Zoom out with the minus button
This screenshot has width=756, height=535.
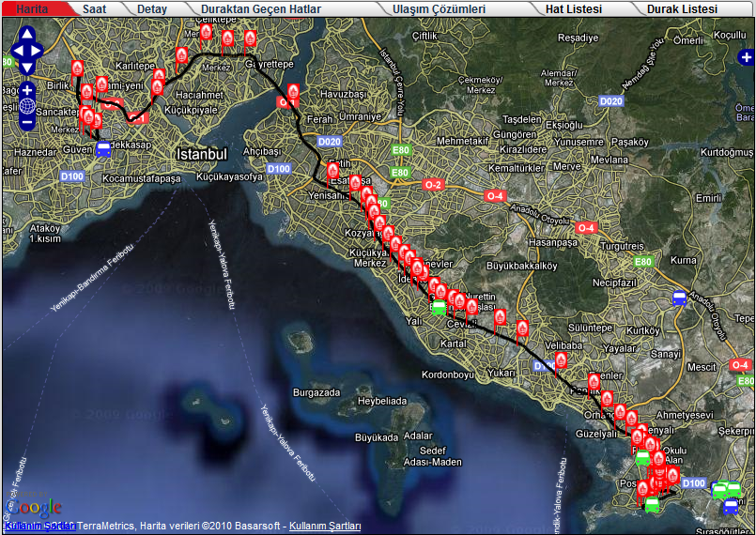pyautogui.click(x=26, y=122)
